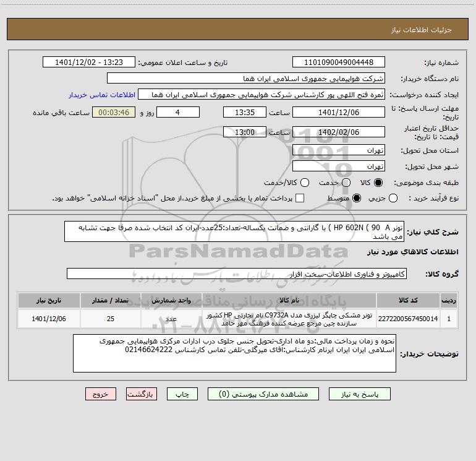Click the need date cell 1401/12/06
The width and height of the screenshot is (476, 461).
pos(49,319)
